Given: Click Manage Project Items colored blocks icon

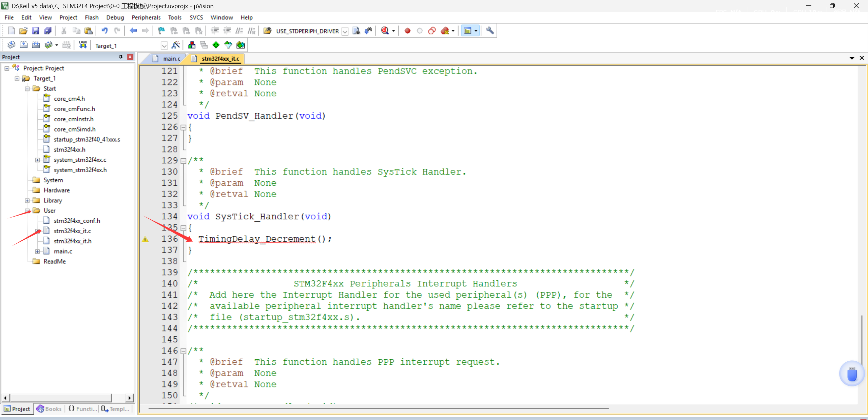Looking at the screenshot, I should point(192,45).
